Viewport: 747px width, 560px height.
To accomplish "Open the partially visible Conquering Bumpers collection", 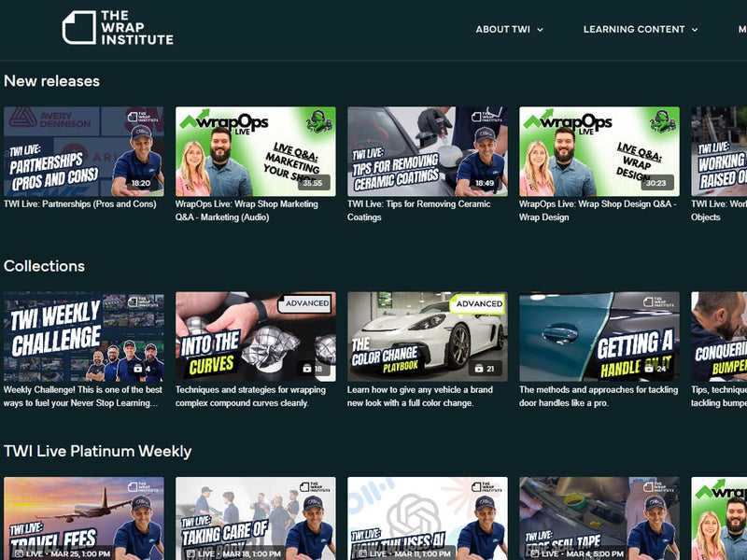I will 719,337.
